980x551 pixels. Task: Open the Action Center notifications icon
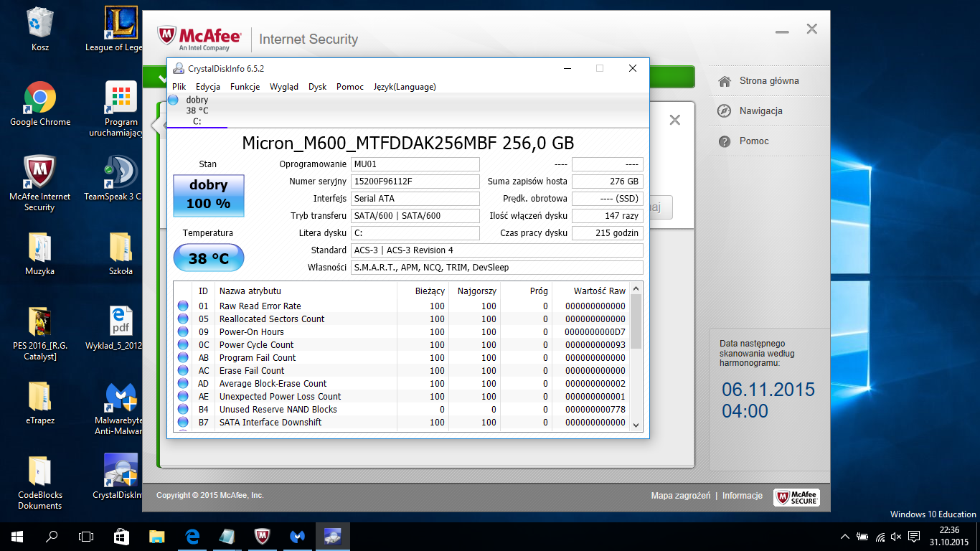click(x=914, y=537)
